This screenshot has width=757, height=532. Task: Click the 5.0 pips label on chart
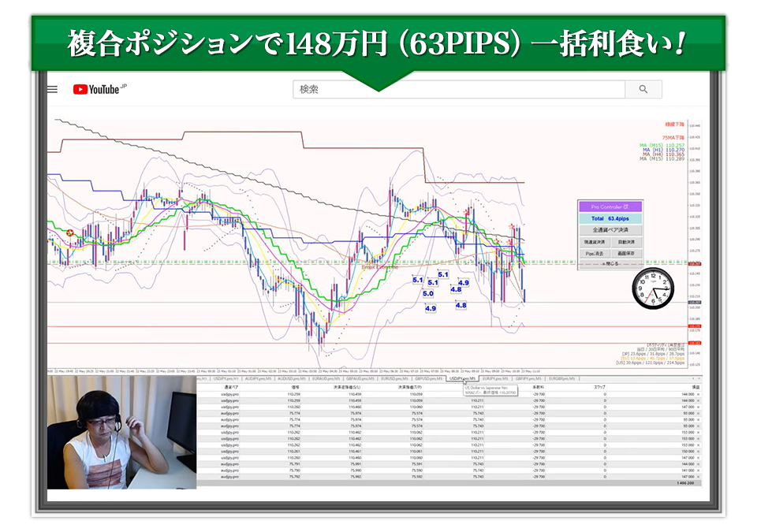coord(427,293)
